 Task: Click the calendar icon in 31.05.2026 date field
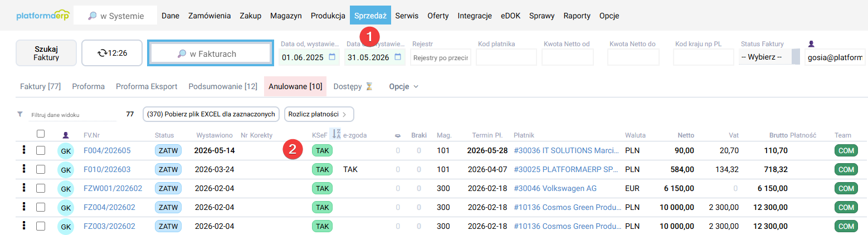398,57
